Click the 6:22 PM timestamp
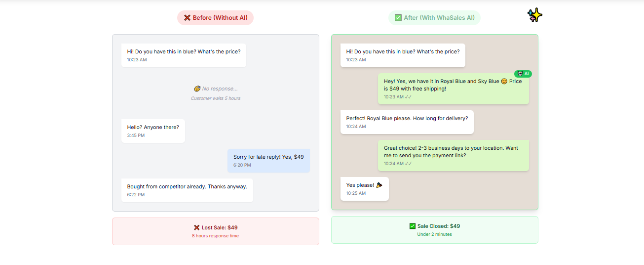Viewport: 644px width, 265px height. click(136, 195)
